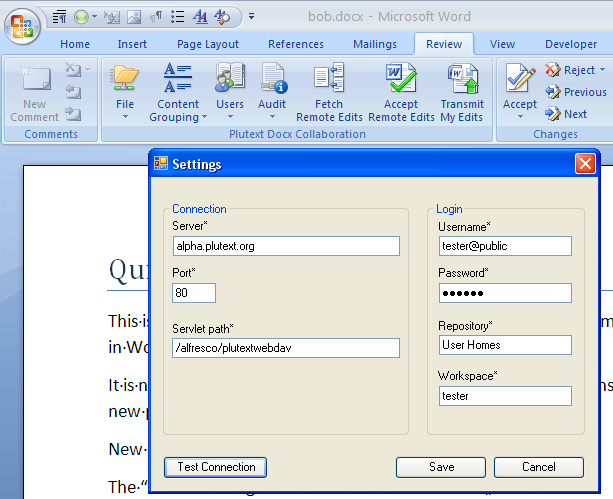
Task: Click the Microsoft Office button
Action: click(x=20, y=25)
